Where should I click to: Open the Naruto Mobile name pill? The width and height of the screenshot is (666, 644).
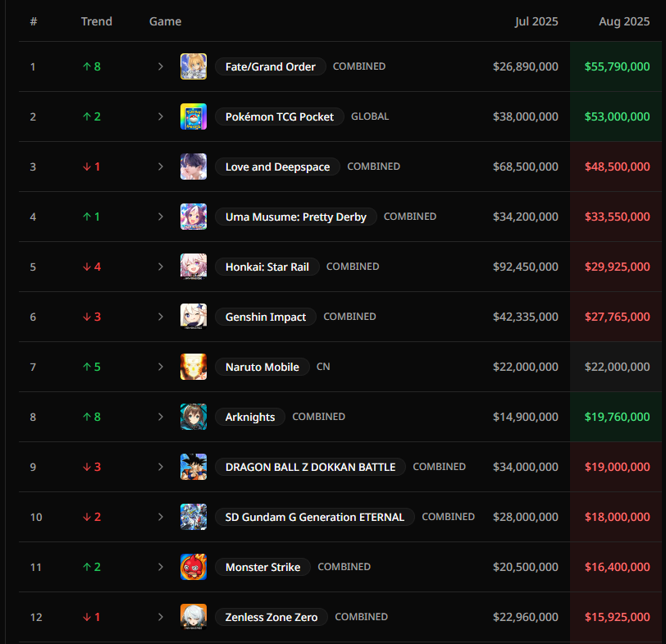[262, 367]
